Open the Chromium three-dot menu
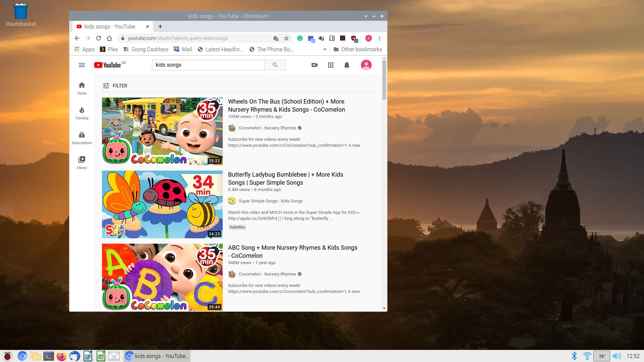 [379, 38]
